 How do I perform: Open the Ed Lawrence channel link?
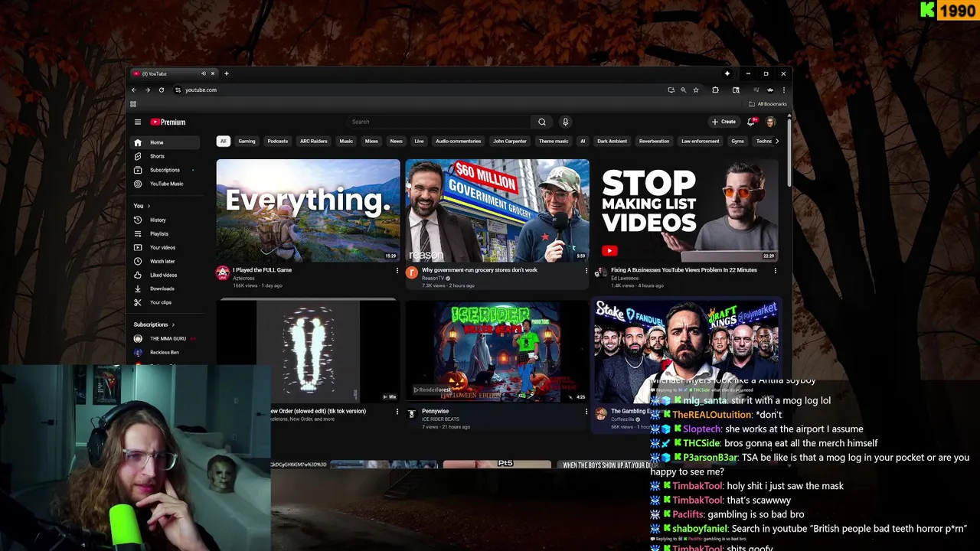click(625, 278)
